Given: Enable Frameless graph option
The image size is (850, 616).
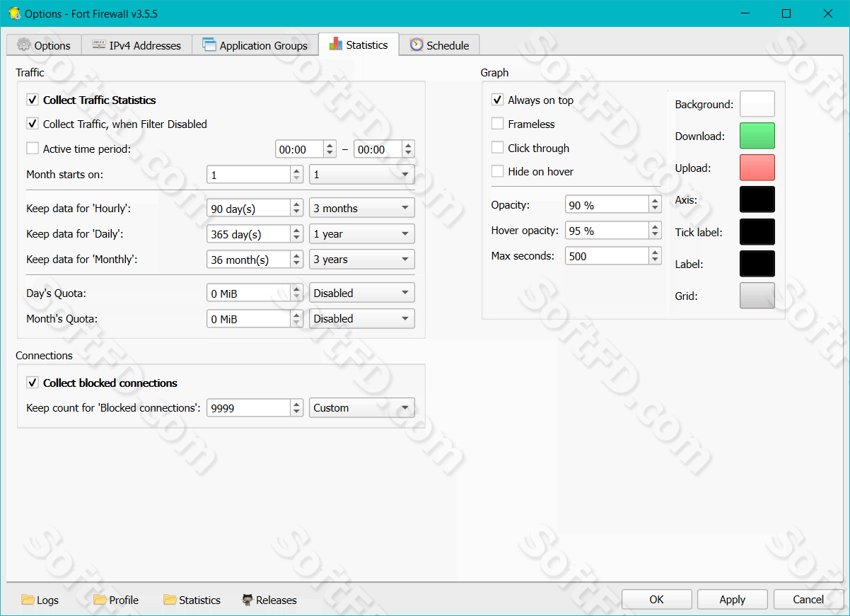Looking at the screenshot, I should [x=497, y=124].
